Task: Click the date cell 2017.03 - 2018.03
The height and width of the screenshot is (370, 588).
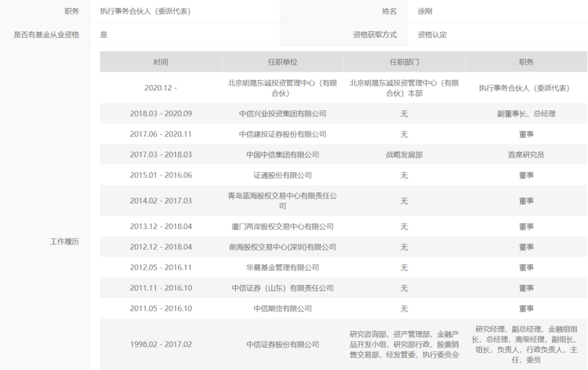Action: pos(161,155)
